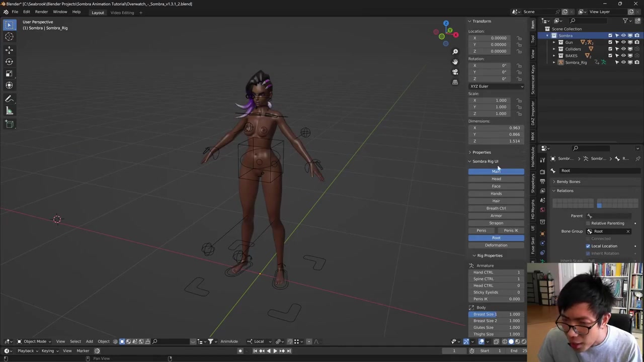Toggle visibility of Sombra_Rig object

point(623,62)
